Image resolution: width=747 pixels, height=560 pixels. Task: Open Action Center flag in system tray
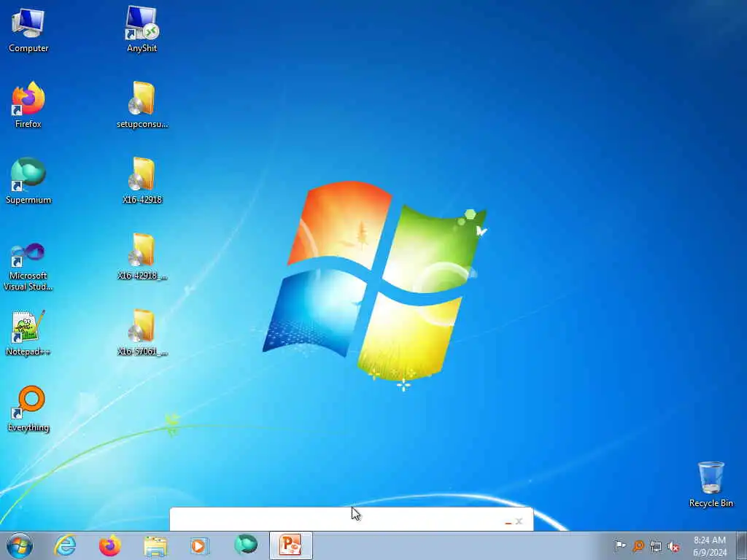pos(620,546)
